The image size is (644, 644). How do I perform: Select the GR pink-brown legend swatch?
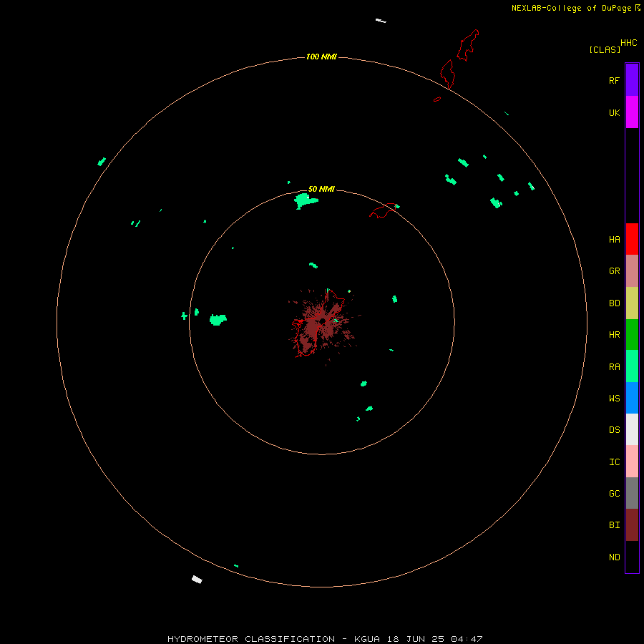(x=632, y=271)
